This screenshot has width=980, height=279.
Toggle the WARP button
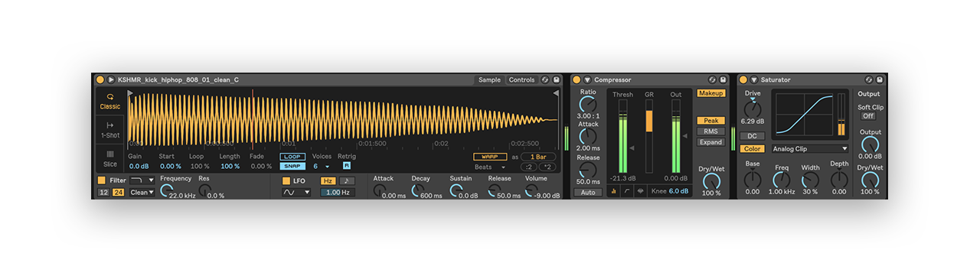[x=490, y=157]
